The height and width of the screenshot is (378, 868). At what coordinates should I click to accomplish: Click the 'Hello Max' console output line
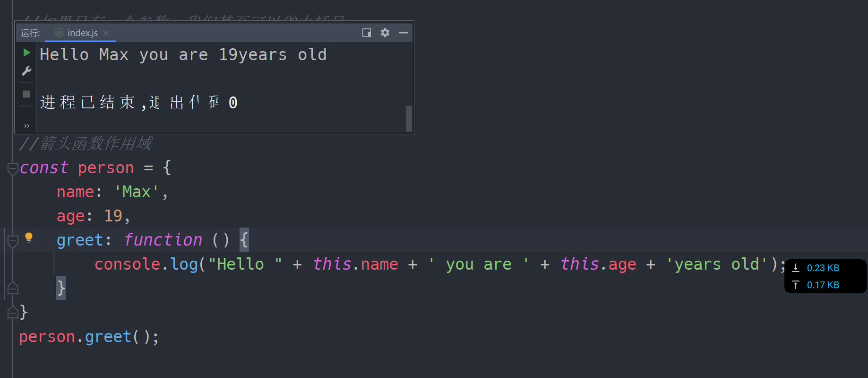click(183, 55)
